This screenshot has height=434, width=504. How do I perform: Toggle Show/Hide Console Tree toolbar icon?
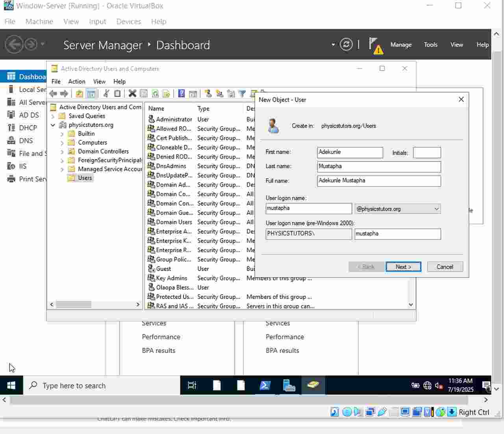(x=91, y=94)
